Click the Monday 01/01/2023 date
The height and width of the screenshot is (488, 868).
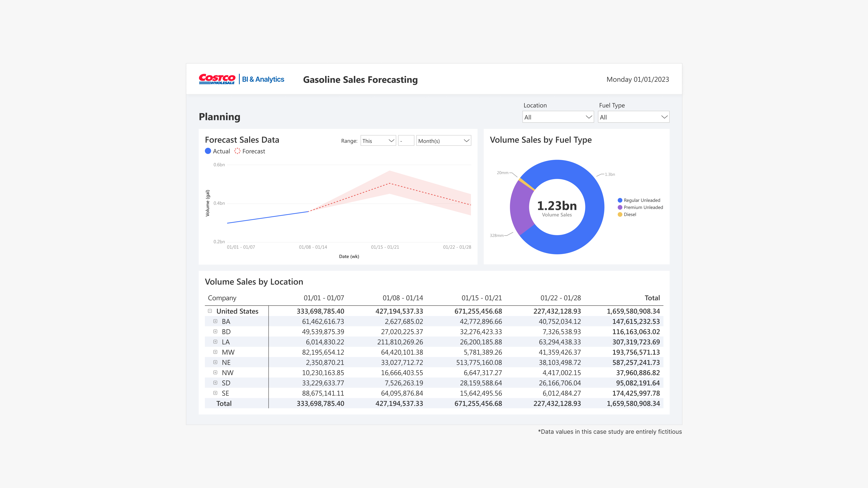click(x=638, y=79)
